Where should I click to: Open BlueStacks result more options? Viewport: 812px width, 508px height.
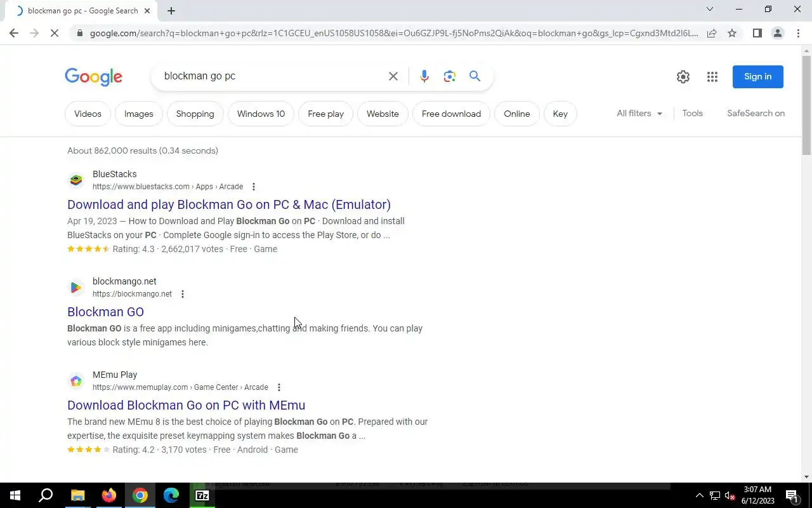pyautogui.click(x=254, y=187)
